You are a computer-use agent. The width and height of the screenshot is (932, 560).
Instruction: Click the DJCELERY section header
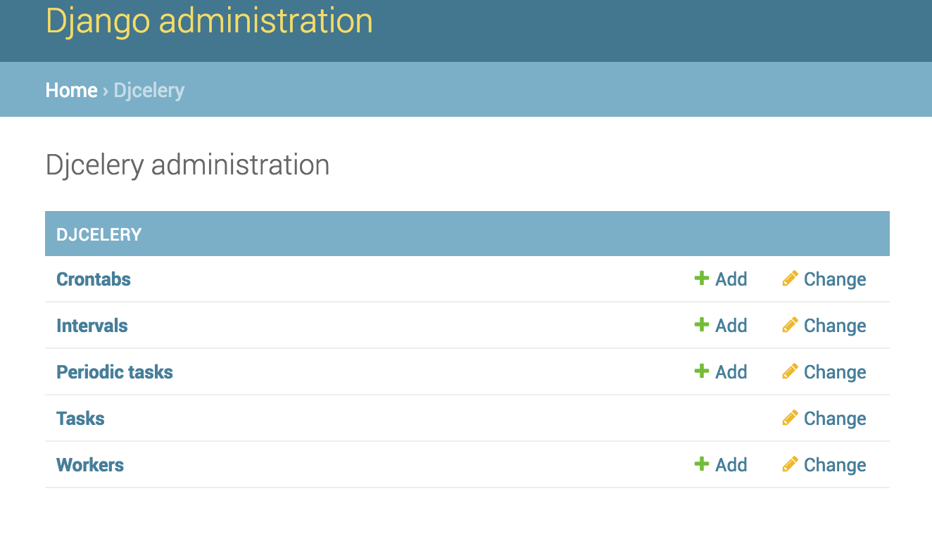click(99, 234)
